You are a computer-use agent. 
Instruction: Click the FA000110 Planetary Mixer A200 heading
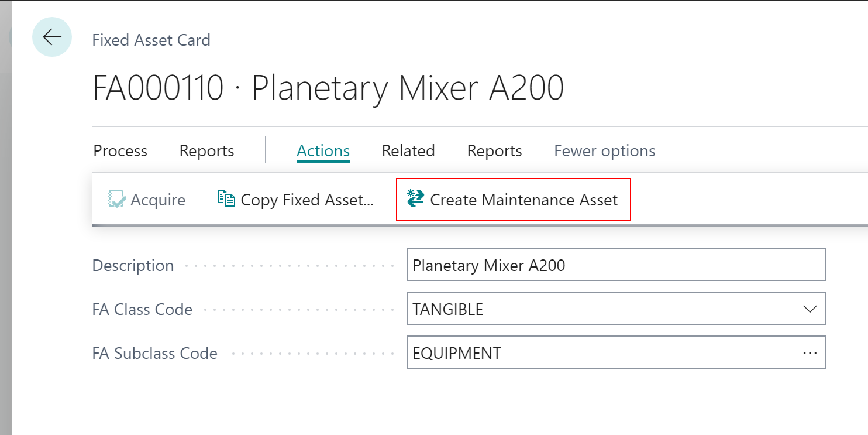[x=328, y=88]
